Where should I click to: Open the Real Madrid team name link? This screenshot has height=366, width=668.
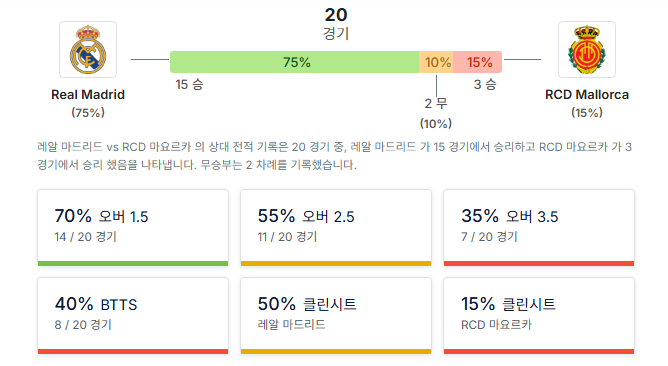click(x=88, y=95)
